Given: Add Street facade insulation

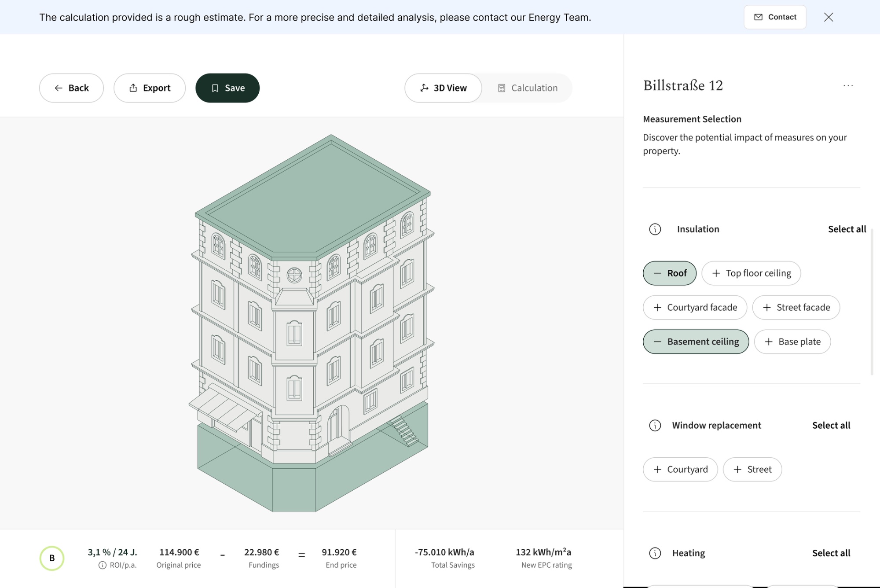Looking at the screenshot, I should (796, 308).
